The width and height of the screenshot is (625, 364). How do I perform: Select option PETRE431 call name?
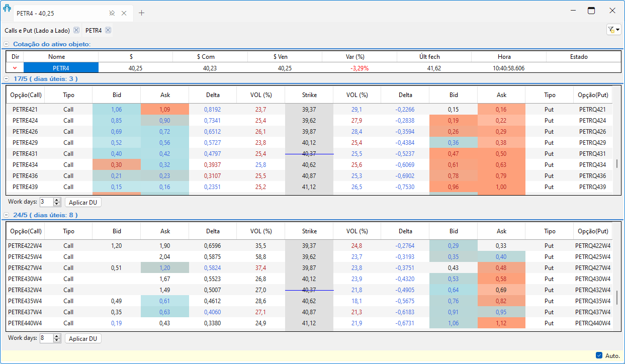[25, 154]
